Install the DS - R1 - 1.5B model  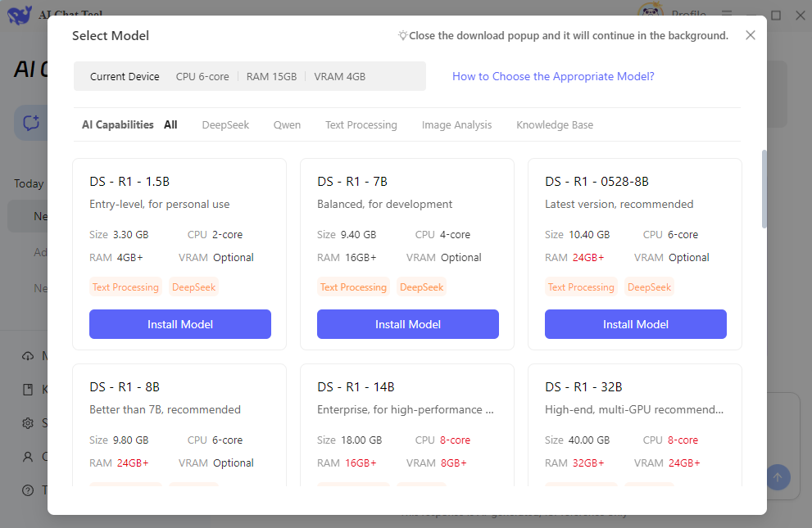(x=180, y=324)
